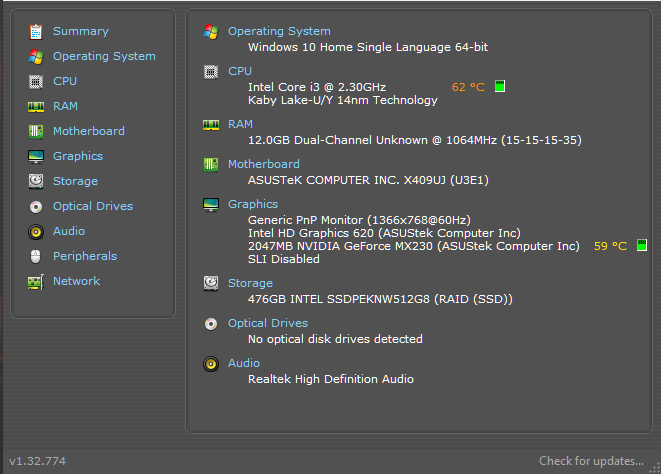The image size is (661, 474).
Task: Click the Graphics monitor icon in summary panel
Action: tap(211, 205)
